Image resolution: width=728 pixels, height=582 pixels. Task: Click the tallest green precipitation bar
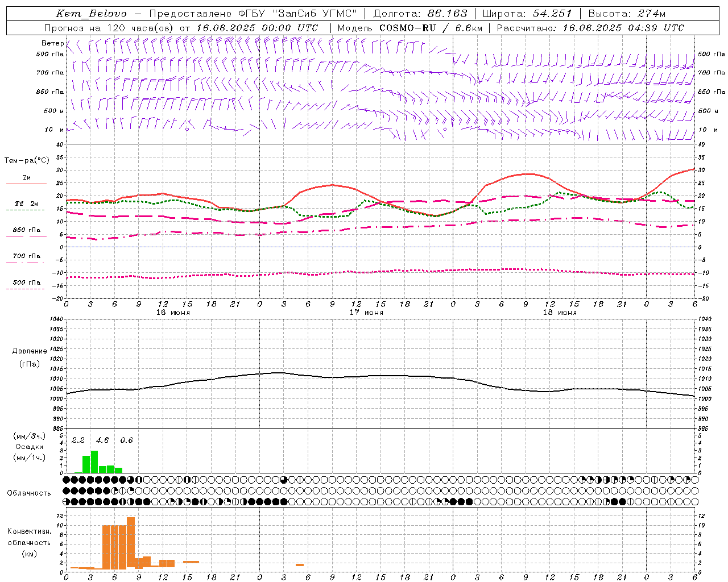tap(94, 462)
